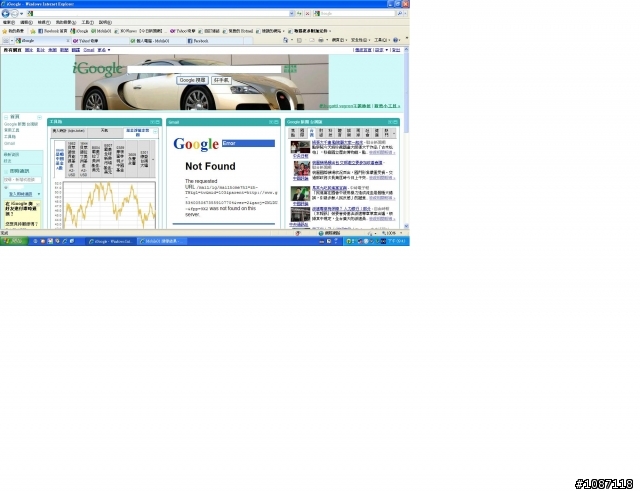The image size is (640, 492).
Task: Click the Favorites star button
Action: point(13,31)
